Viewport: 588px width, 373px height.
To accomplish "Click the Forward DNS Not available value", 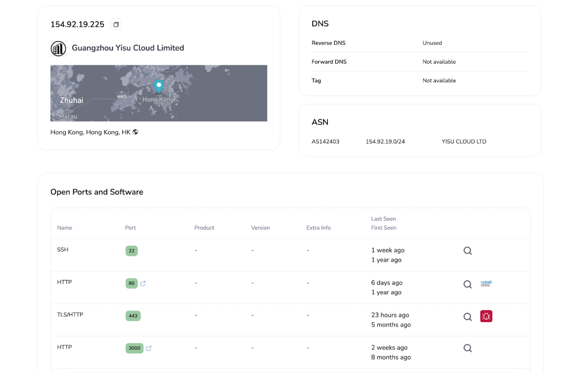I will click(x=439, y=62).
